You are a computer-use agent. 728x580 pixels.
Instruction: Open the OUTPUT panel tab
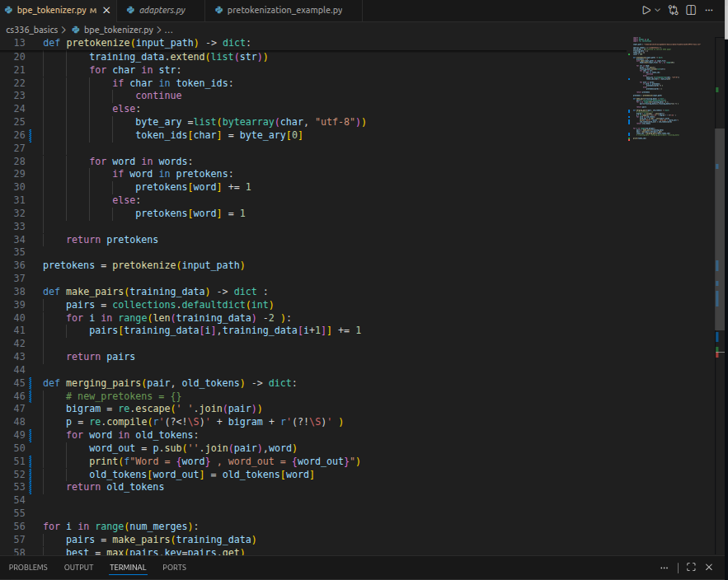pyautogui.click(x=78, y=568)
